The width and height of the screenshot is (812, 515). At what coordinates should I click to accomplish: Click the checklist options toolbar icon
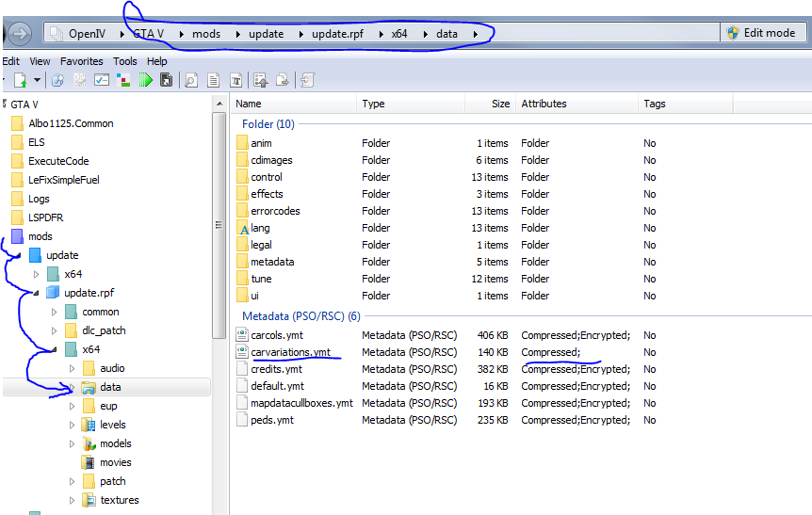(102, 81)
